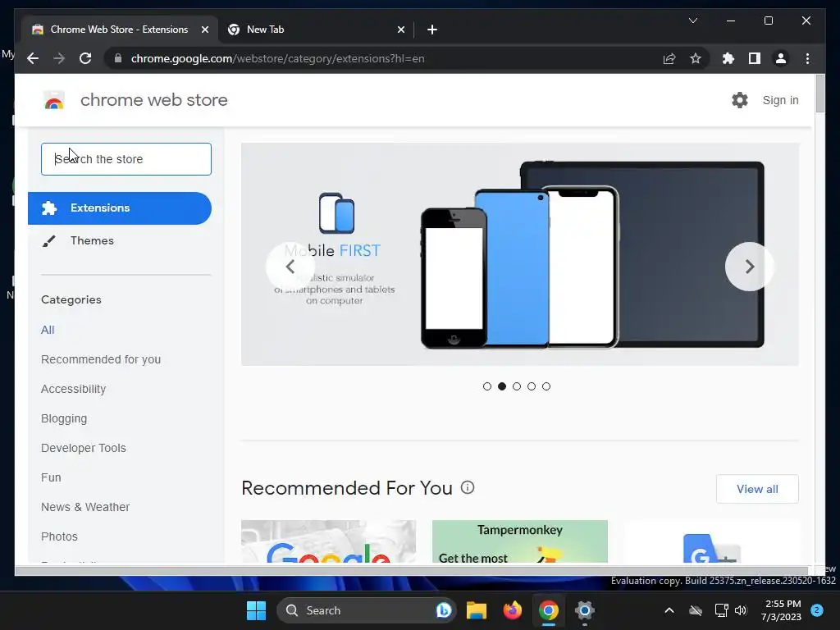Launch Firefox from the taskbar
The height and width of the screenshot is (630, 840).
click(513, 610)
